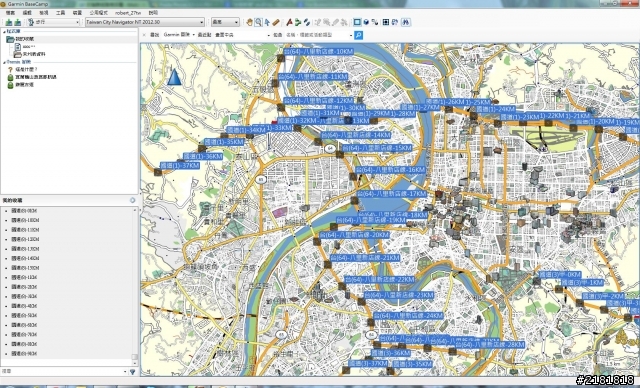Viewport: 640px width, 388px height.
Task: Select the 國道(1)-35KM map label
Action: pos(224,142)
